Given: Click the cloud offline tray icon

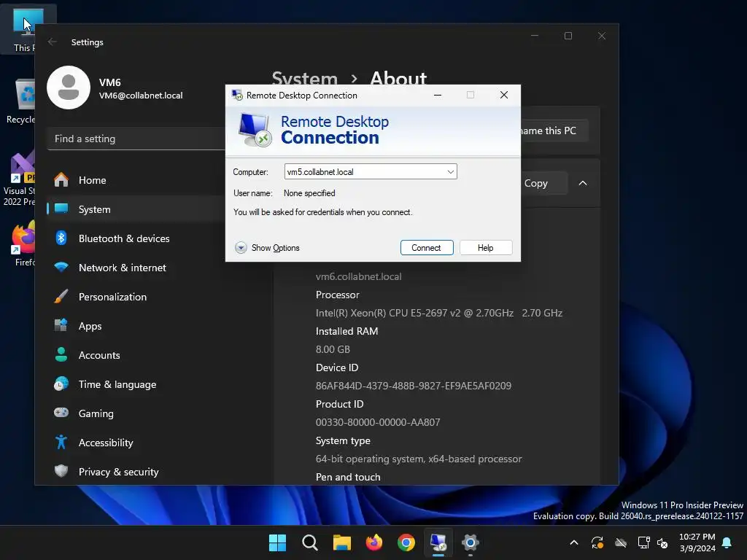Looking at the screenshot, I should click(x=621, y=542).
